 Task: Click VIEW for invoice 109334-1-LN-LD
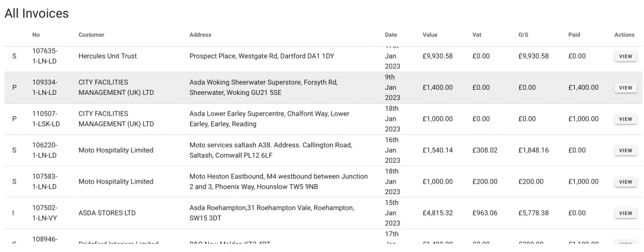click(x=625, y=88)
